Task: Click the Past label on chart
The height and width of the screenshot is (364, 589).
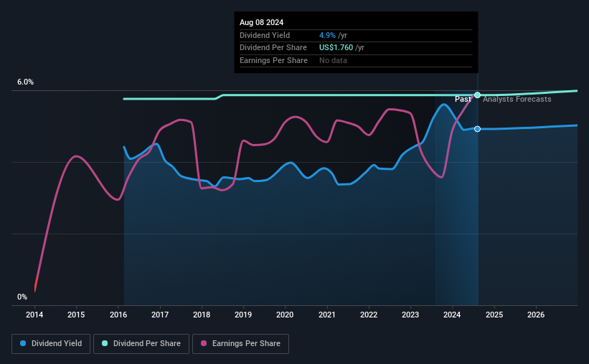Action: (x=463, y=99)
